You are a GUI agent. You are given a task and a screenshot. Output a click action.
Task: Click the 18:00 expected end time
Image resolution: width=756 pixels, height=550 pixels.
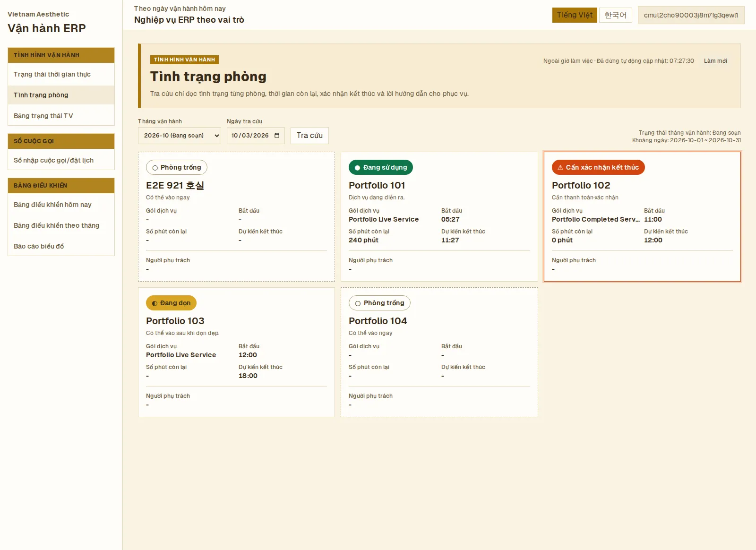tap(248, 376)
